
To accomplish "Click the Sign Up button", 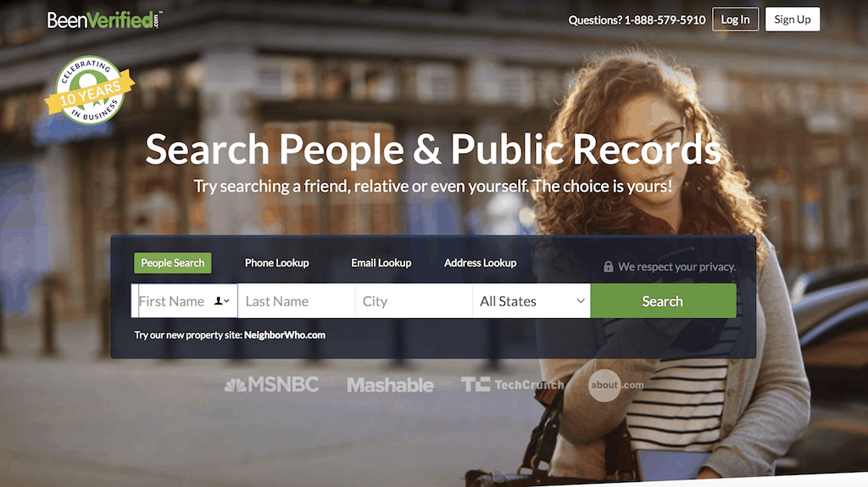I will point(793,20).
